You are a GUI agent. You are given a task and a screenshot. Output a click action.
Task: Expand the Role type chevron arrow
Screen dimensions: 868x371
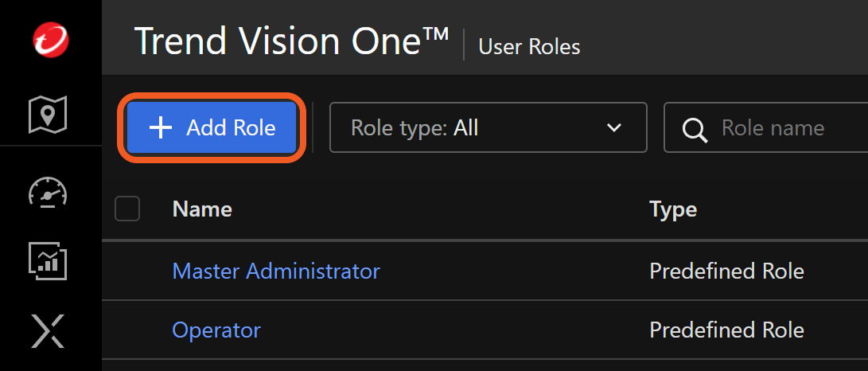(613, 127)
